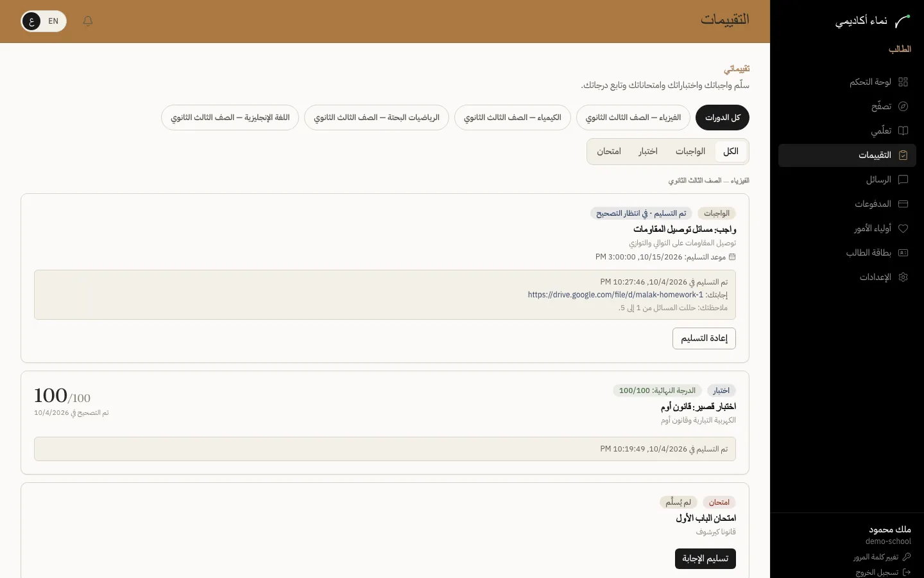This screenshot has width=924, height=578.
Task: Click the student ID card icon
Action: [x=903, y=253]
